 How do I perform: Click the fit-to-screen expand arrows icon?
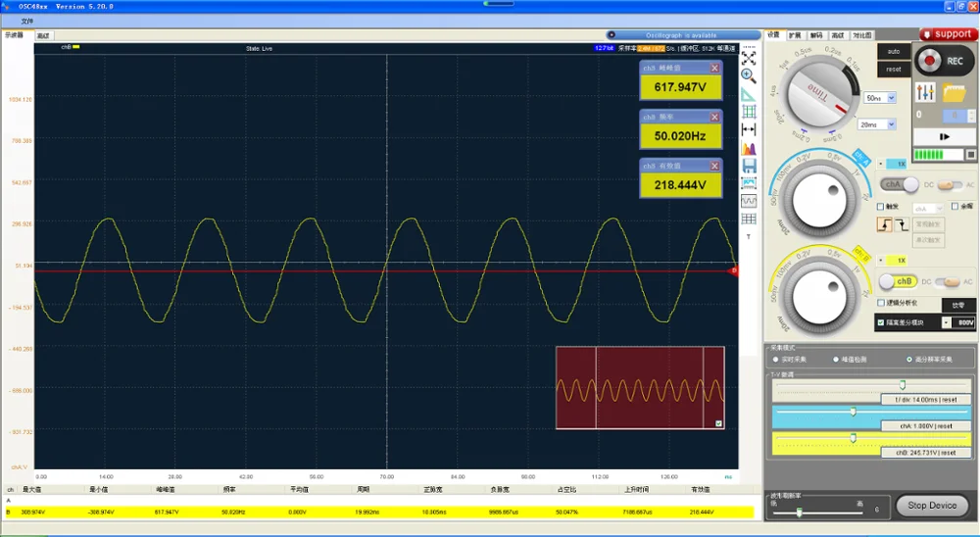[x=748, y=58]
